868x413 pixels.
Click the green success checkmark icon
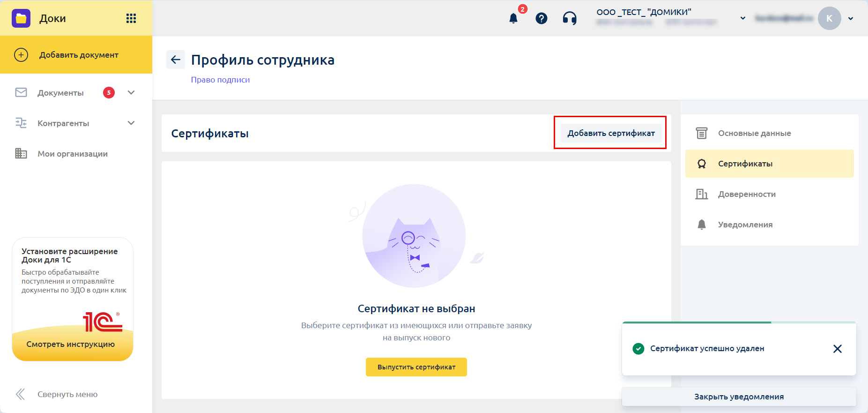[x=638, y=348]
